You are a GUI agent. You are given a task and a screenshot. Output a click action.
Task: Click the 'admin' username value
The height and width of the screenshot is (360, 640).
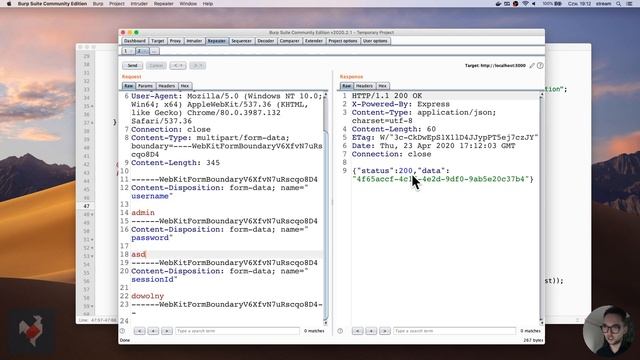click(x=143, y=213)
